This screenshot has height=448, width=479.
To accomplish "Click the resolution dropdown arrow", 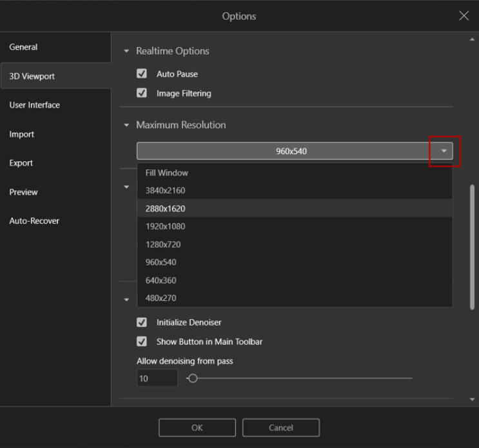I will pos(444,151).
